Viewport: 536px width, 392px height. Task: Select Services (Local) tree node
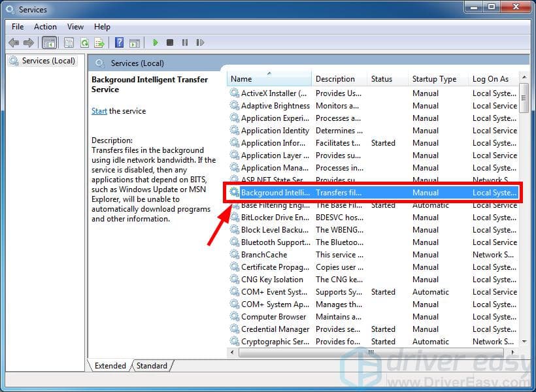(42, 61)
